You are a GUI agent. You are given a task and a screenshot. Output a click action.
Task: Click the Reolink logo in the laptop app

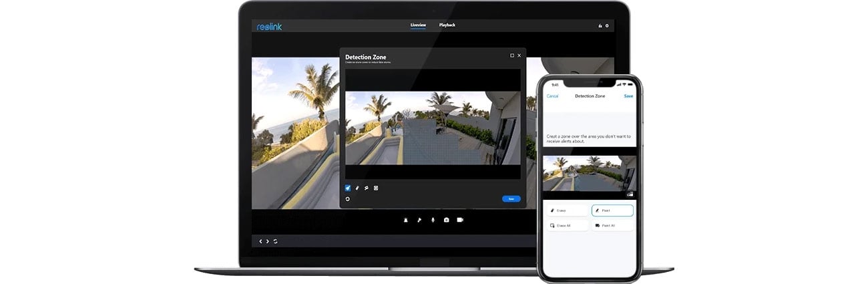coord(270,27)
